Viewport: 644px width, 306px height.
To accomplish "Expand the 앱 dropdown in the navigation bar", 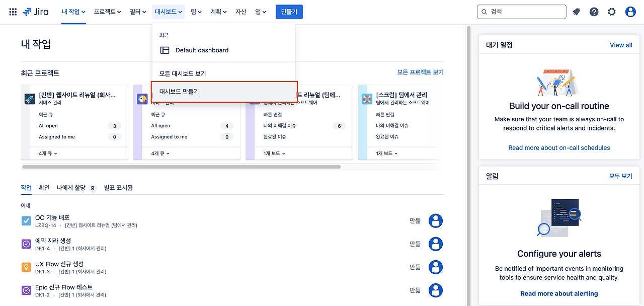I will point(260,12).
